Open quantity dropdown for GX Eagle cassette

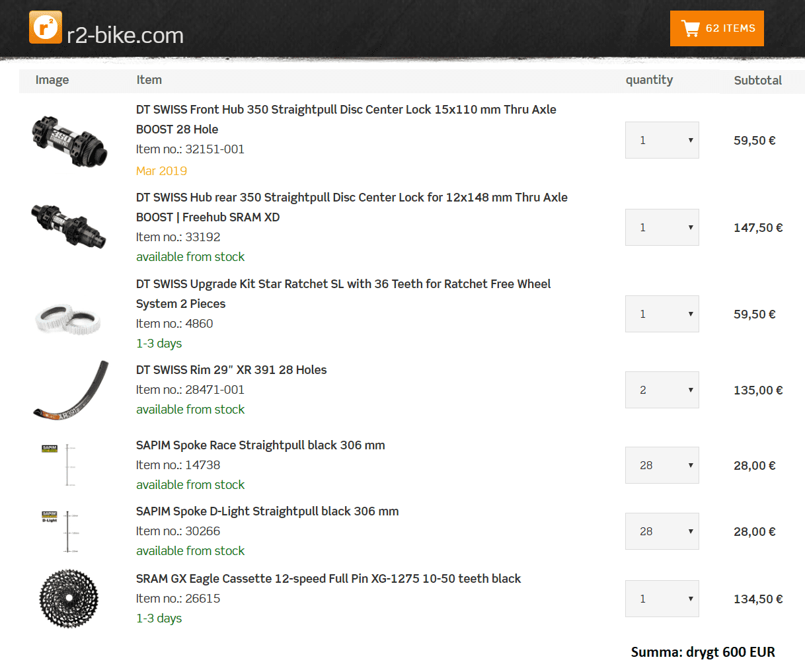point(662,599)
